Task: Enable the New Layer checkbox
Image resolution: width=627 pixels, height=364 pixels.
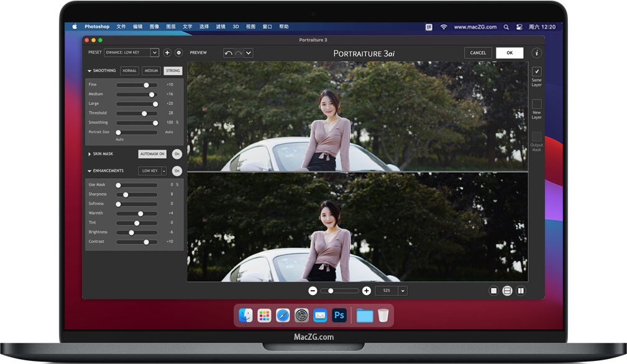Action: point(536,104)
